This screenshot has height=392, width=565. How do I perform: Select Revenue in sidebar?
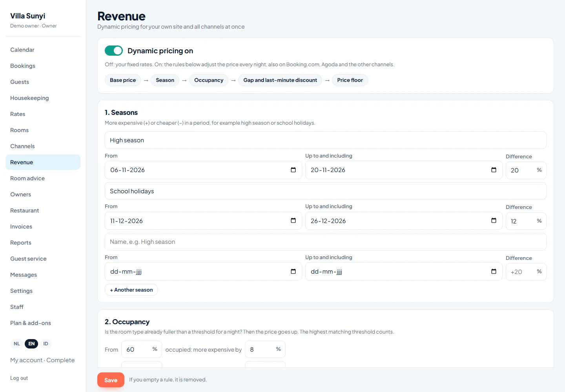pos(43,162)
